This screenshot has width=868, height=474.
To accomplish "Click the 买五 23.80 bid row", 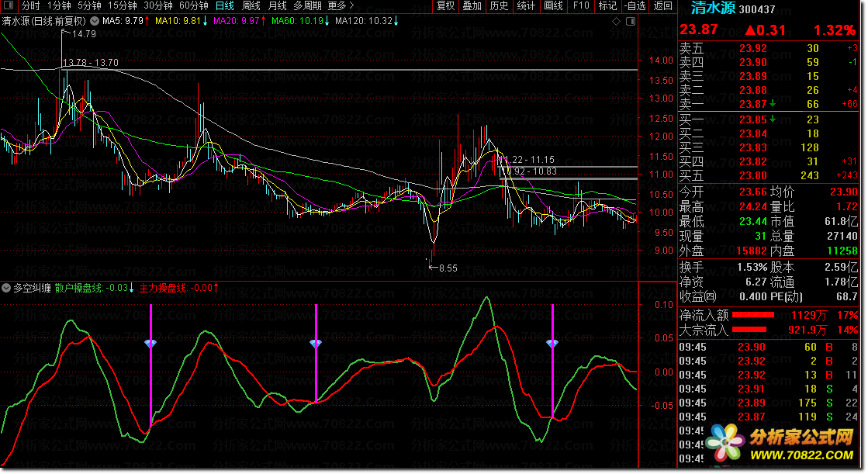I will (x=769, y=175).
